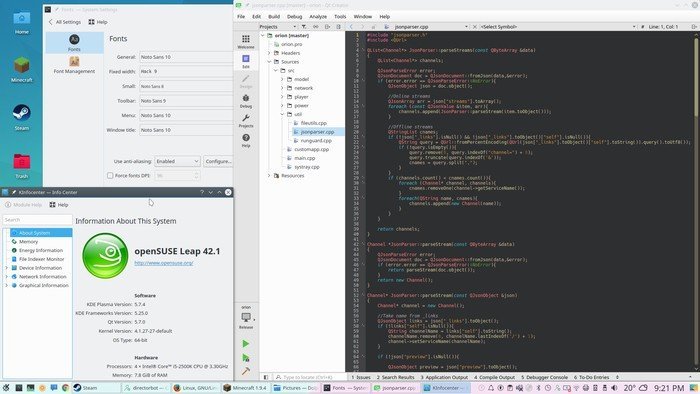Expand the network folder
700x394 pixels.
pos(282,88)
